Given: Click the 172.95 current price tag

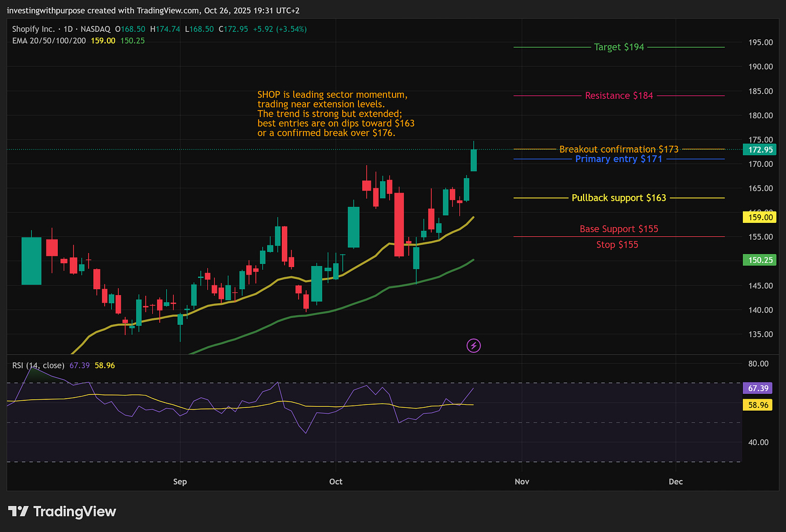Looking at the screenshot, I should coord(761,149).
